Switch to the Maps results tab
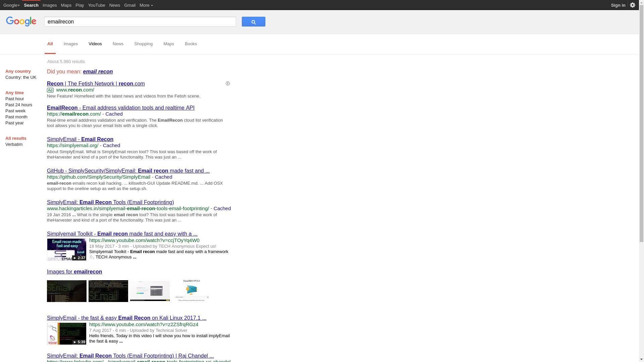Image resolution: width=644 pixels, height=362 pixels. click(169, 44)
